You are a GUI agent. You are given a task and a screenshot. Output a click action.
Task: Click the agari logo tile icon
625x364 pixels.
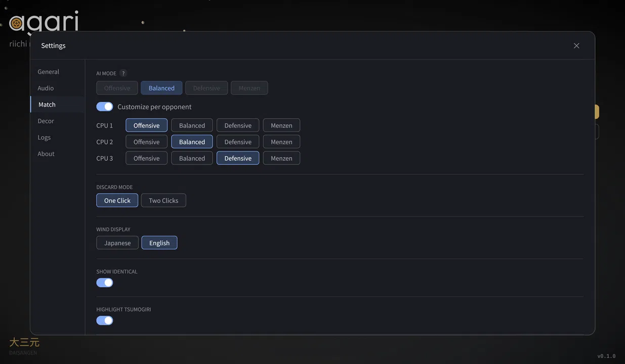coord(16,23)
